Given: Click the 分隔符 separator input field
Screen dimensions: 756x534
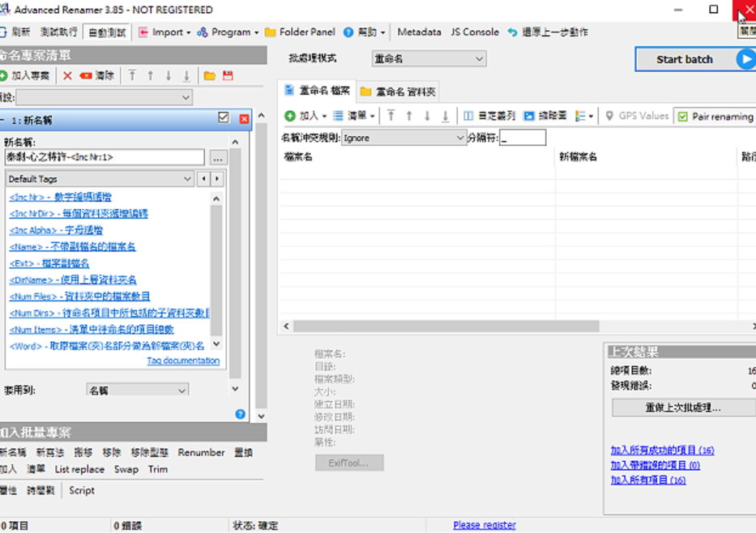Looking at the screenshot, I should (523, 138).
